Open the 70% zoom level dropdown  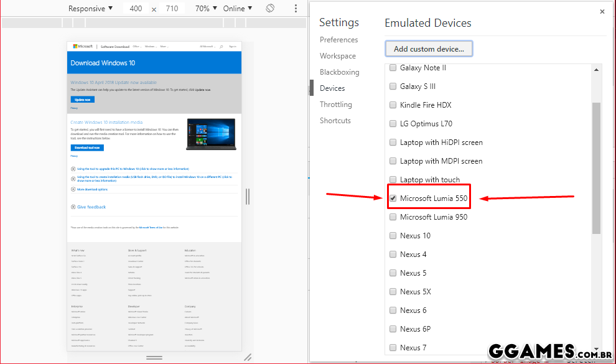(205, 9)
